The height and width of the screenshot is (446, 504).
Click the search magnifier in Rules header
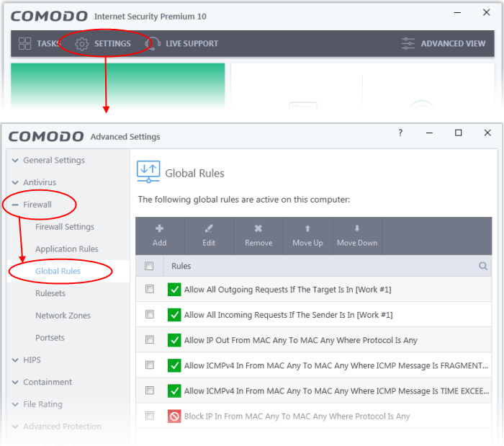coord(483,266)
